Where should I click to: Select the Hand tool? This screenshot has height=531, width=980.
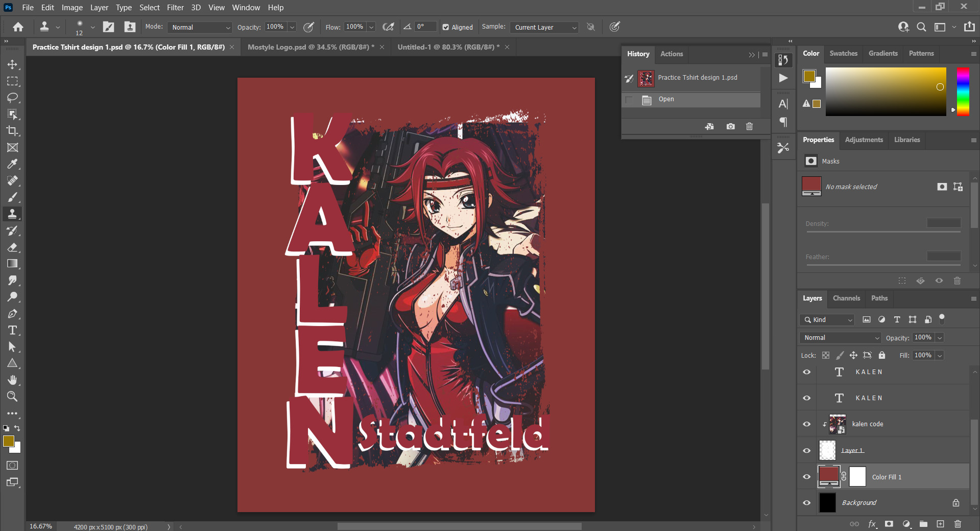pyautogui.click(x=12, y=380)
